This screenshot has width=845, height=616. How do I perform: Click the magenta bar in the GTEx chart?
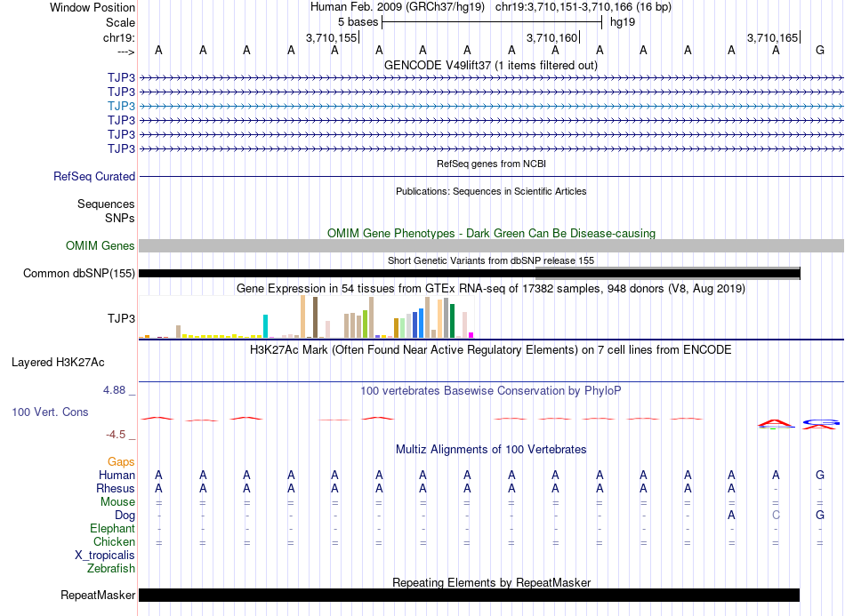[471, 335]
